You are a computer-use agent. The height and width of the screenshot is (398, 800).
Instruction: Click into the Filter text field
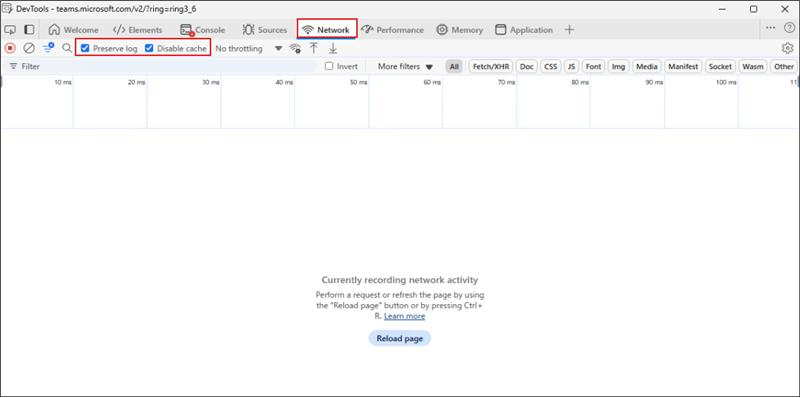tap(163, 66)
